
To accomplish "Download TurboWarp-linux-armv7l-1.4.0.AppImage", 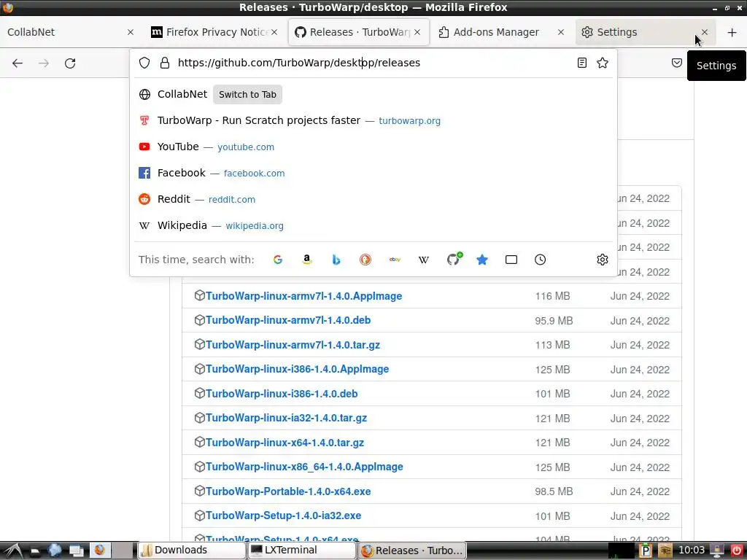I will coord(303,296).
